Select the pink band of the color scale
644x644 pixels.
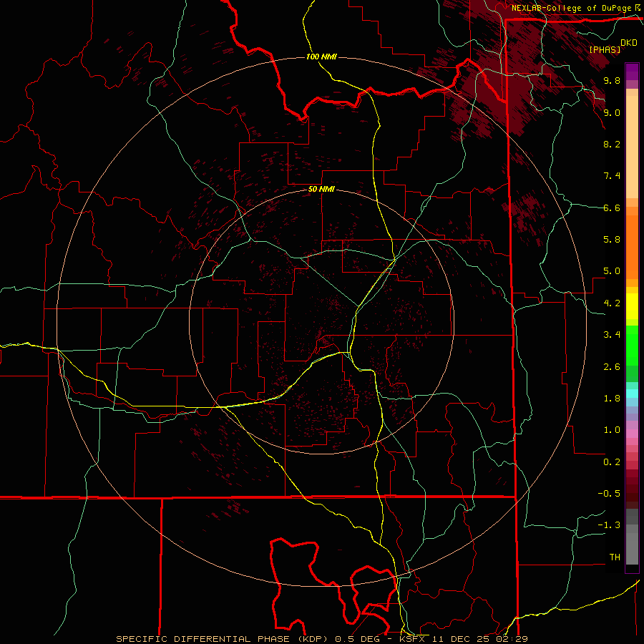[x=632, y=434]
